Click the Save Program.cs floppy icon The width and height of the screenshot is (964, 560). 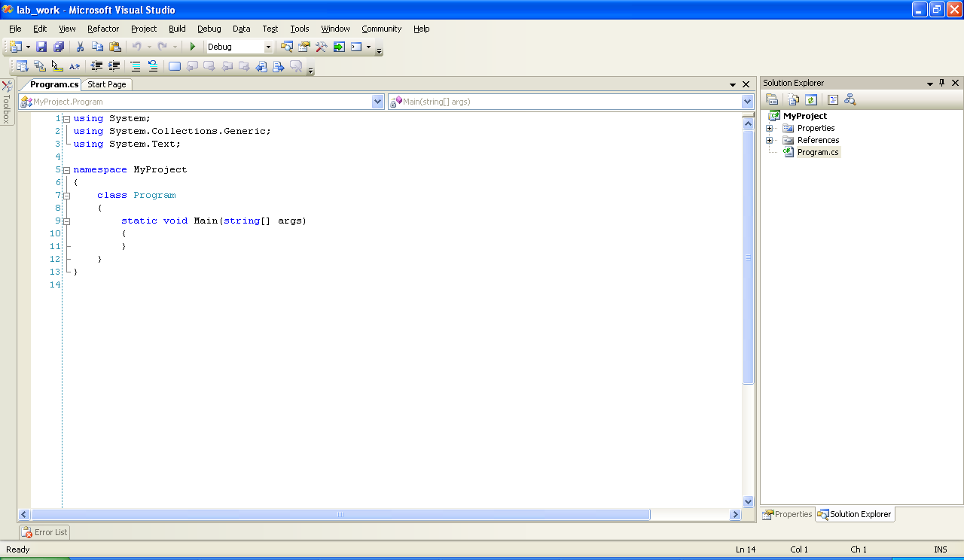(x=41, y=47)
